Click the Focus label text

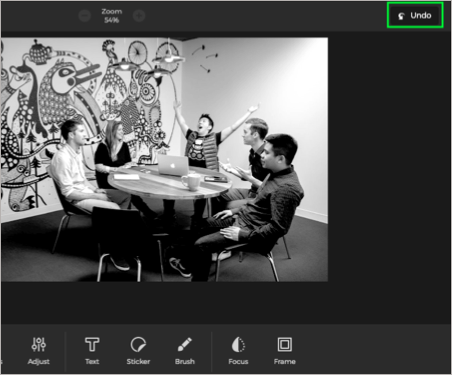[x=238, y=361]
